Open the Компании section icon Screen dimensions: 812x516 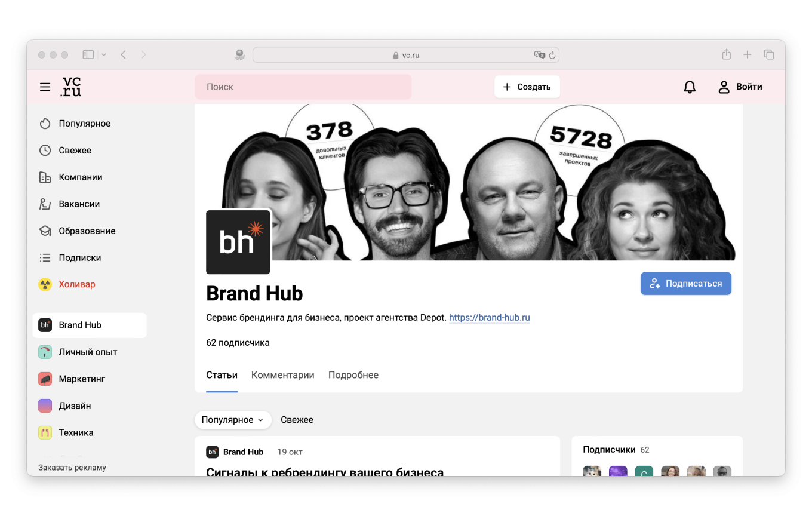(x=45, y=177)
